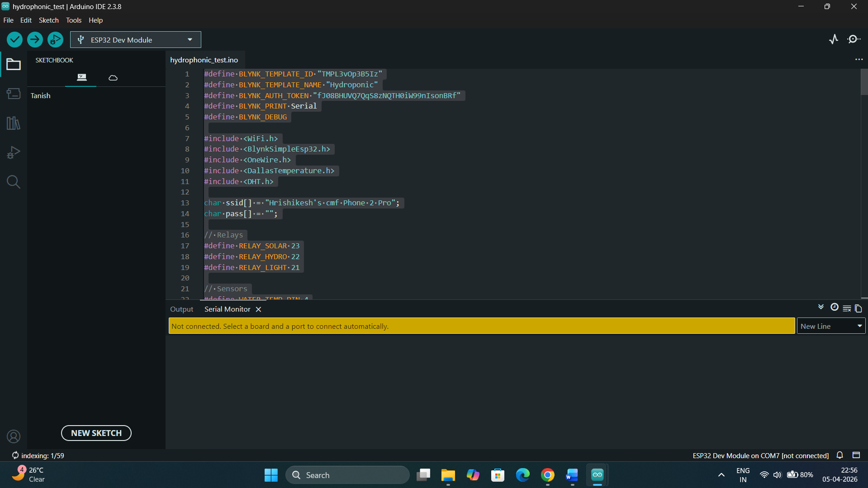Image resolution: width=868 pixels, height=488 pixels.
Task: Open Microsoft Word from taskbar
Action: (572, 475)
